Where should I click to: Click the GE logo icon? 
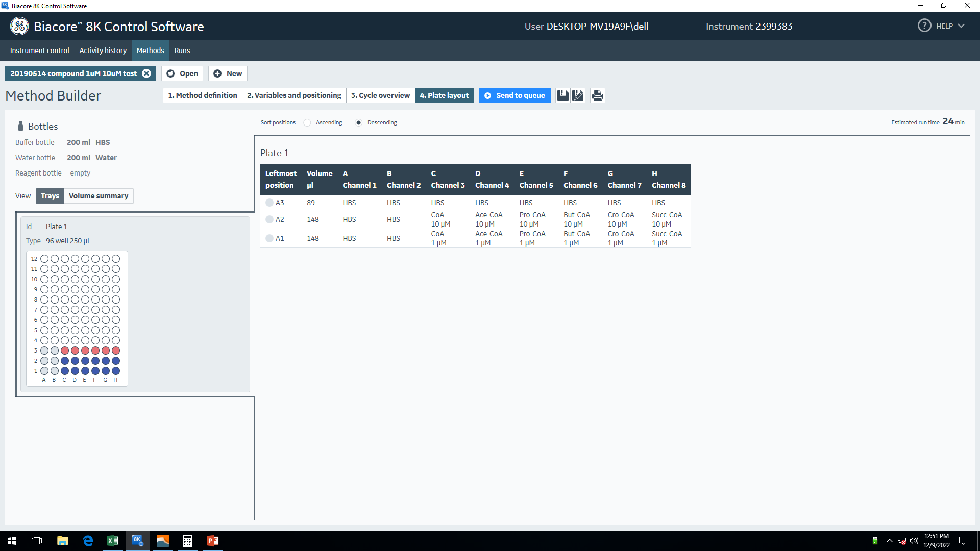(19, 27)
